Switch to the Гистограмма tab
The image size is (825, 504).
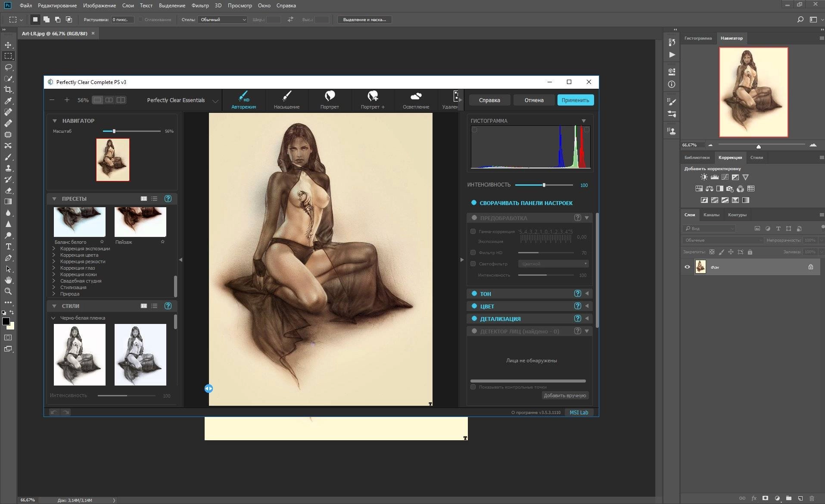(698, 38)
